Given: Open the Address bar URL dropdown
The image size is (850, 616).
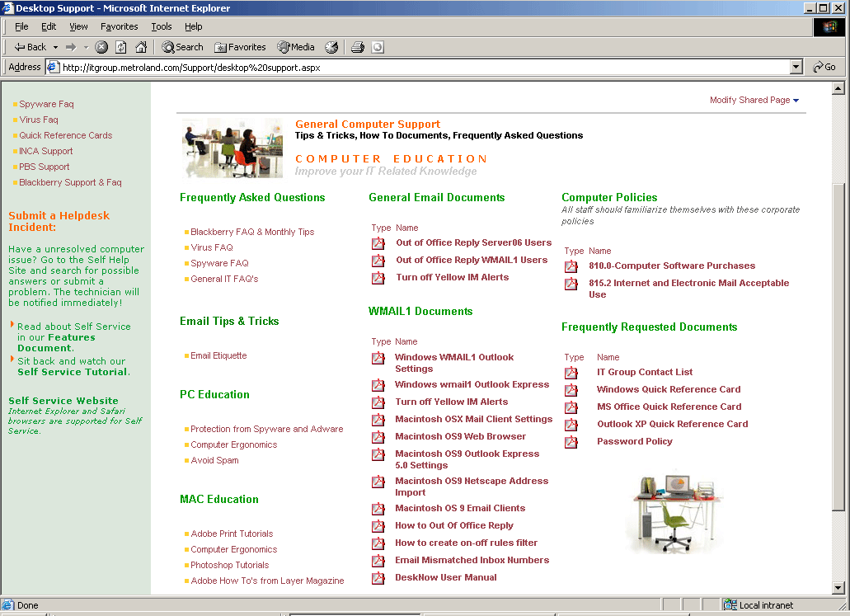Looking at the screenshot, I should 796,68.
